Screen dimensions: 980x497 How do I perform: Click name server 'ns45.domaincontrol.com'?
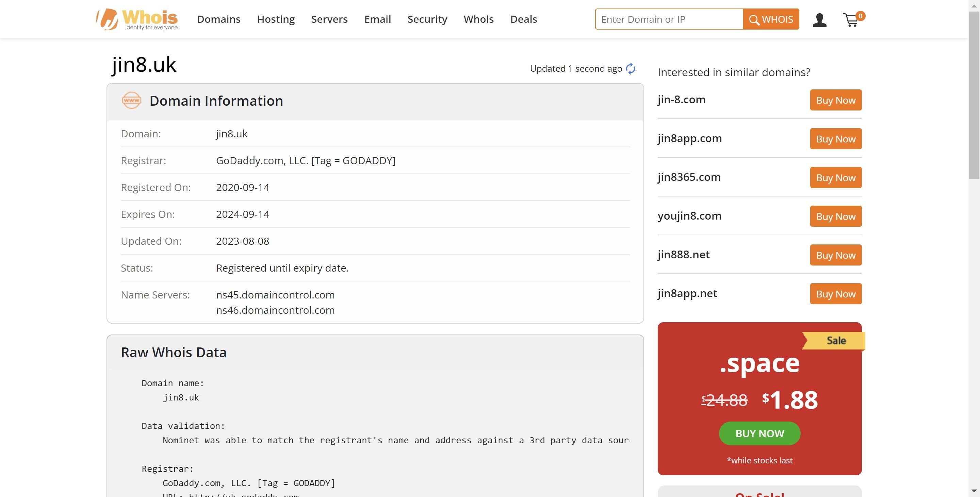[x=275, y=295]
